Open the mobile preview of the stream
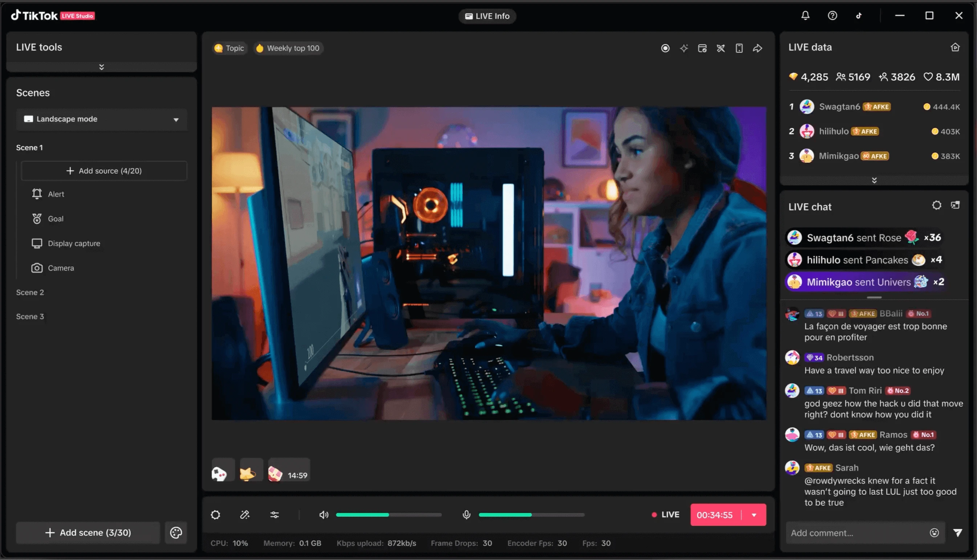977x560 pixels. coord(739,48)
